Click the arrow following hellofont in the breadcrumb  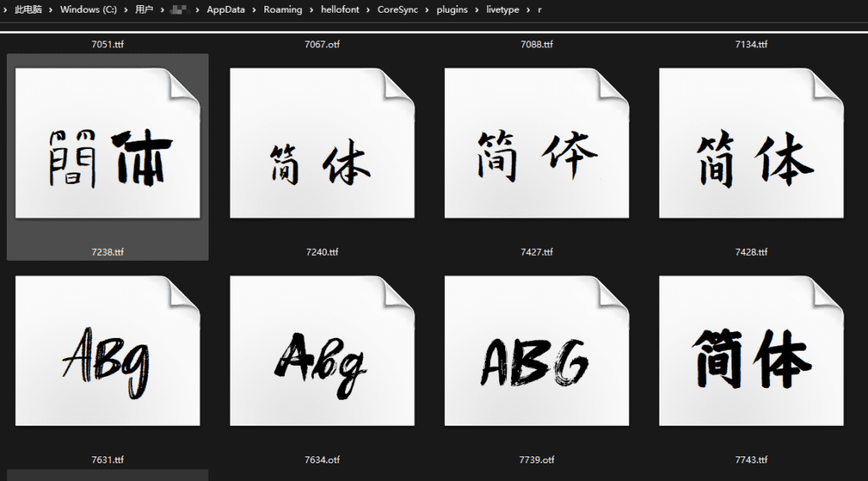367,10
